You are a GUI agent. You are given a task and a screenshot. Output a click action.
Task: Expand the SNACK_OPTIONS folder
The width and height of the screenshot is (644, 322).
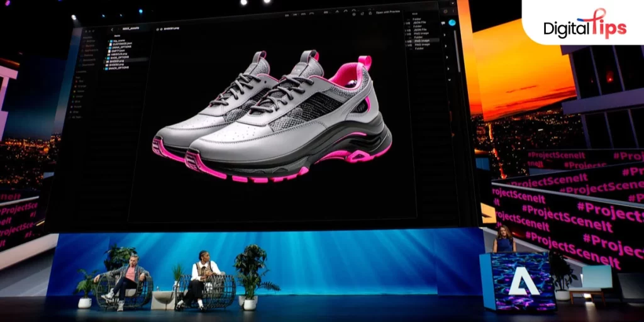point(104,69)
